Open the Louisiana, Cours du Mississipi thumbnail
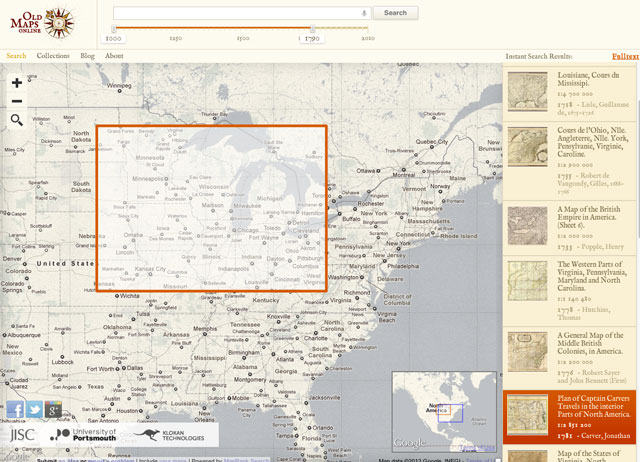640x462 pixels. pyautogui.click(x=527, y=92)
